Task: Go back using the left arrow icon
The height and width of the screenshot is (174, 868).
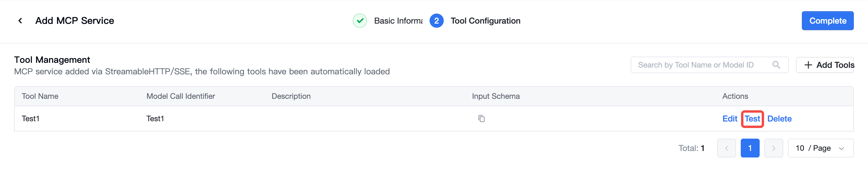Action: coord(20,21)
